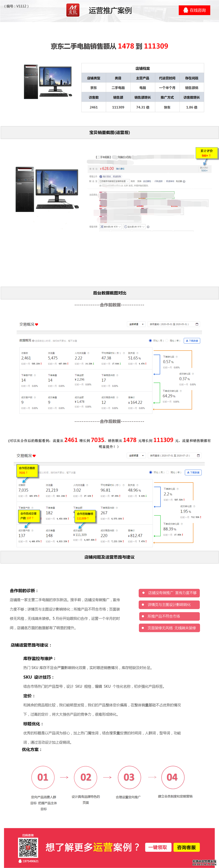Click the 店铺没有做推广 宣传力度不够 red pill
The image size is (219, 868).
[169, 593]
